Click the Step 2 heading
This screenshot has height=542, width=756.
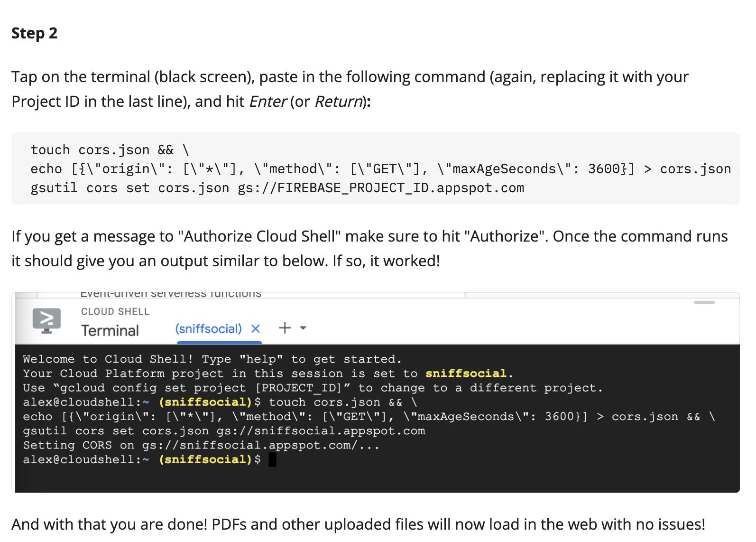(x=34, y=33)
